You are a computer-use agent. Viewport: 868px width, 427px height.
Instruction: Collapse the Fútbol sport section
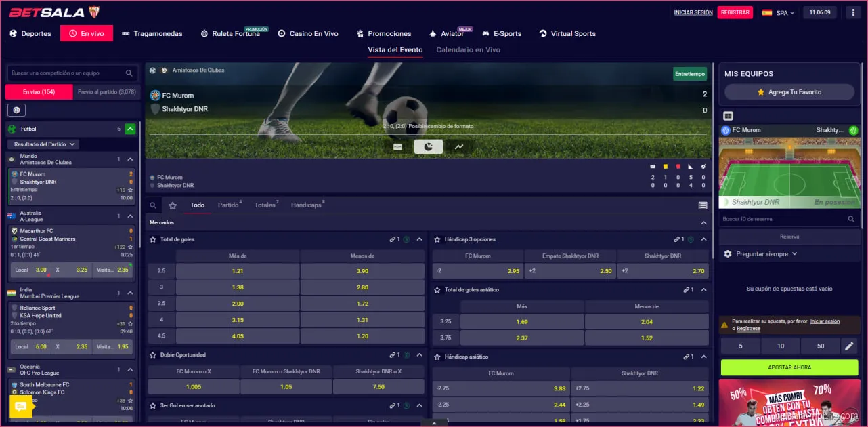click(x=130, y=129)
